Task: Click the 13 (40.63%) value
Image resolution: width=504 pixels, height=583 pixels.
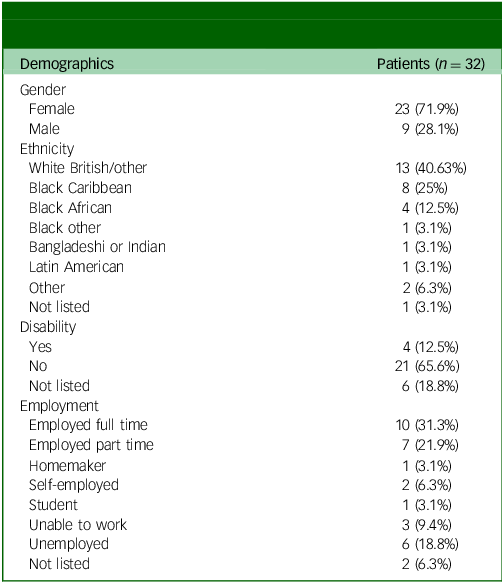Action: [431, 168]
